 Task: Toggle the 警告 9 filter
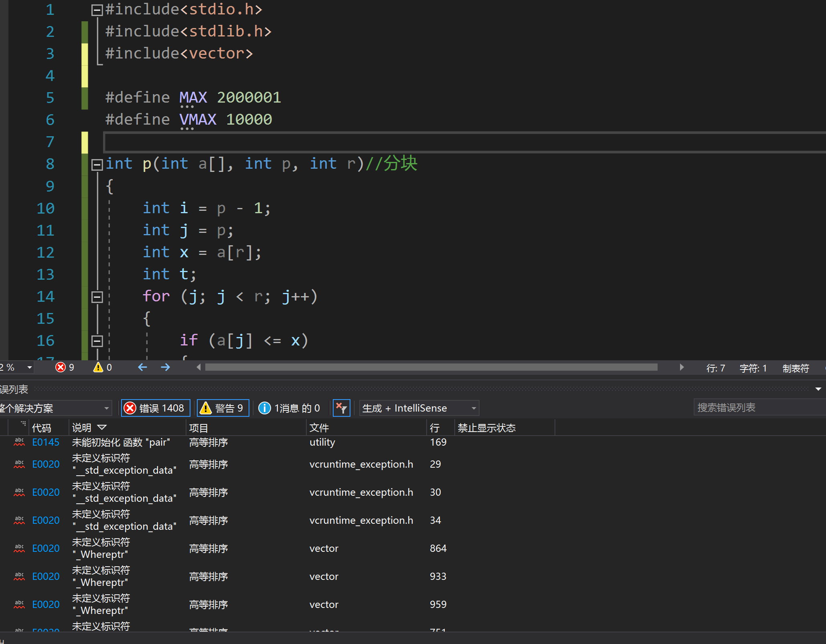tap(223, 408)
